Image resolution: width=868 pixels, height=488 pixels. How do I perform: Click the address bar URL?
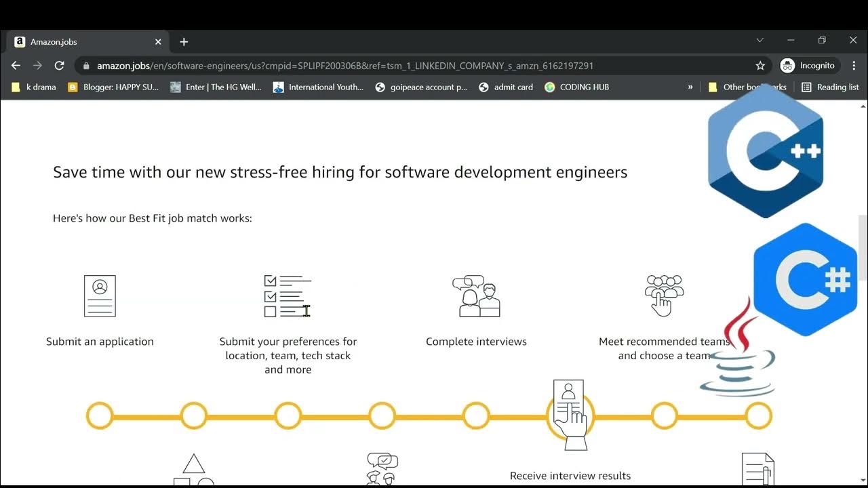tap(345, 66)
